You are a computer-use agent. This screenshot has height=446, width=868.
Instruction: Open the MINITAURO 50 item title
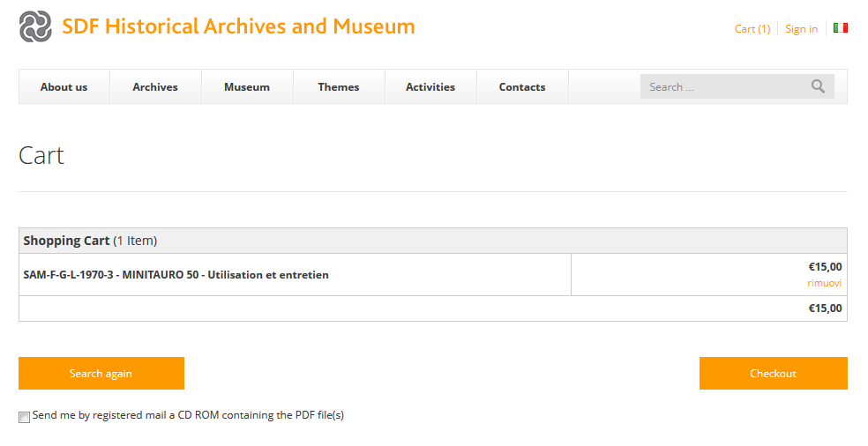coord(176,275)
